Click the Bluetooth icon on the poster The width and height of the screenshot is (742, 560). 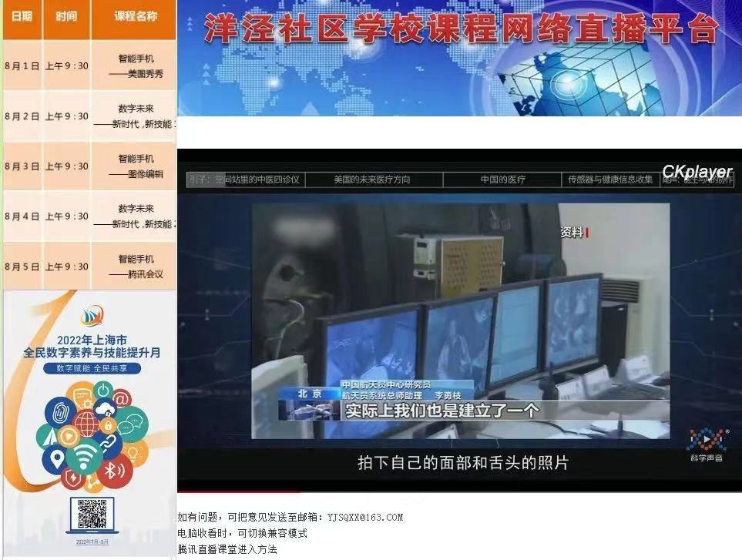[112, 470]
